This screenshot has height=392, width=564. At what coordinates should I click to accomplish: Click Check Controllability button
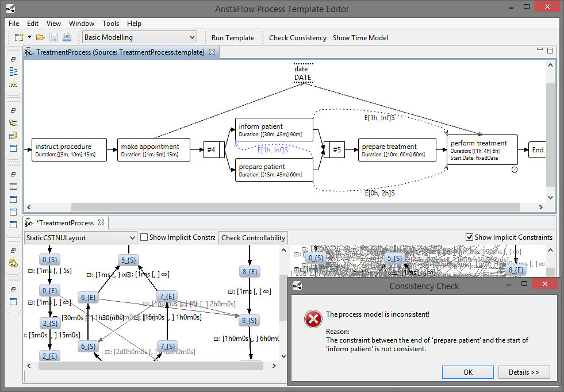coord(253,238)
